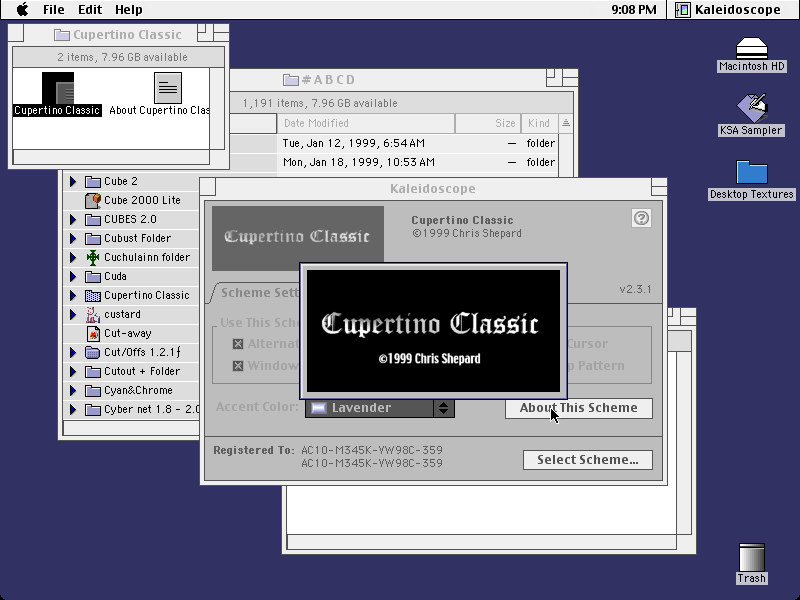Click the Cupertino Classic window title folder icon
Image resolution: width=800 pixels, height=600 pixels.
coord(62,35)
